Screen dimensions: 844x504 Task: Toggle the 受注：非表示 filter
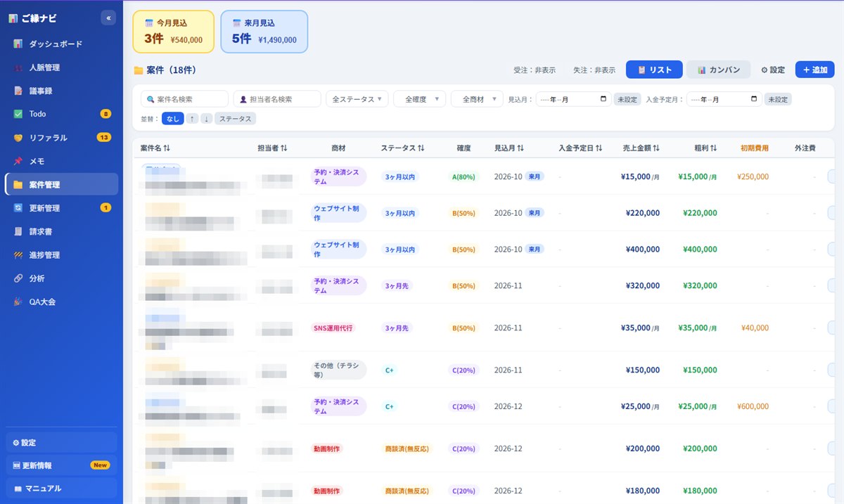[x=535, y=70]
